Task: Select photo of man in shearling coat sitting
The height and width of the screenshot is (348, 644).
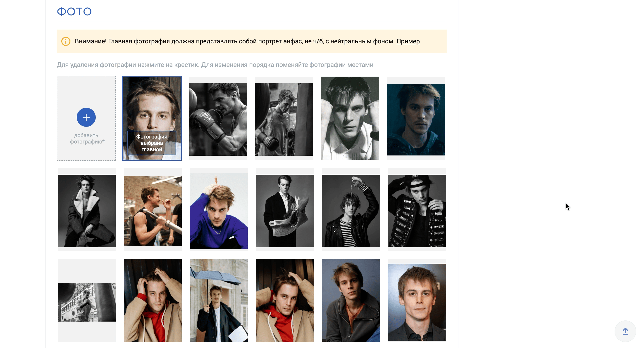Action: [86, 211]
